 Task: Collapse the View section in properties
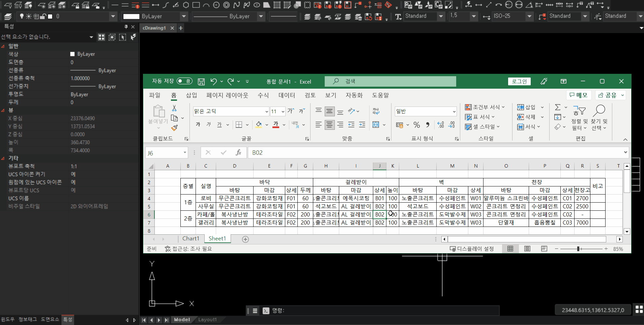3,110
